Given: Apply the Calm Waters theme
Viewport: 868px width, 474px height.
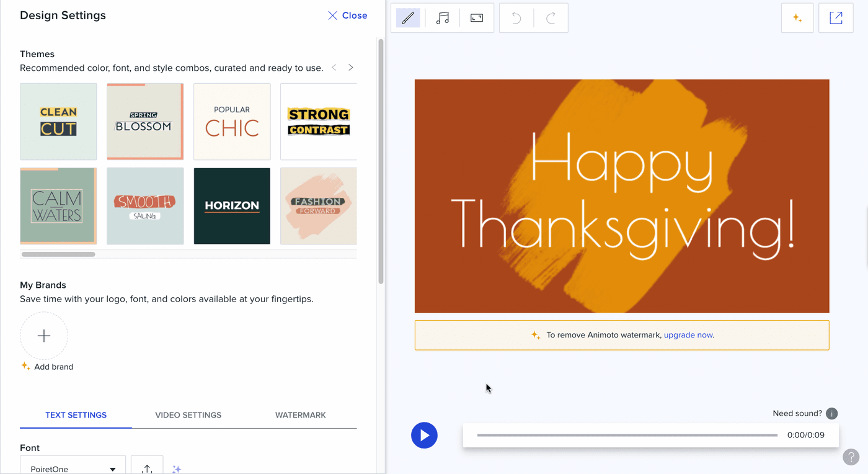Looking at the screenshot, I should (x=58, y=206).
